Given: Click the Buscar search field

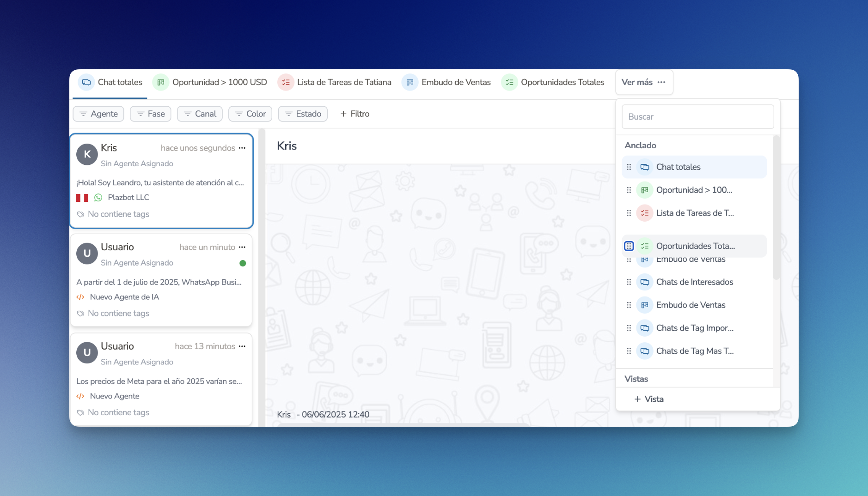Looking at the screenshot, I should (x=698, y=117).
